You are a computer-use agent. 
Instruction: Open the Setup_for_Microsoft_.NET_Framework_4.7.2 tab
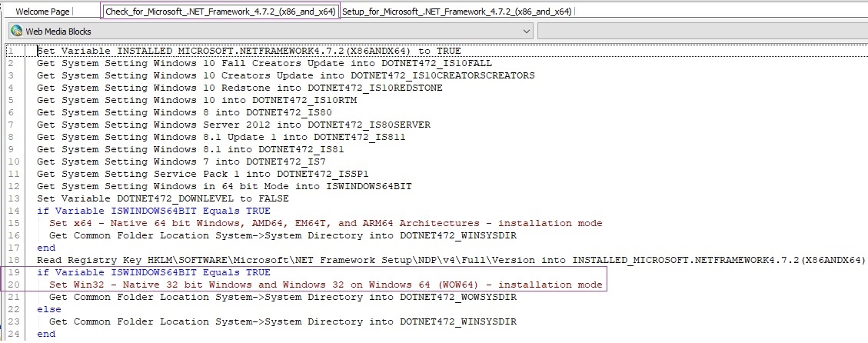(457, 11)
